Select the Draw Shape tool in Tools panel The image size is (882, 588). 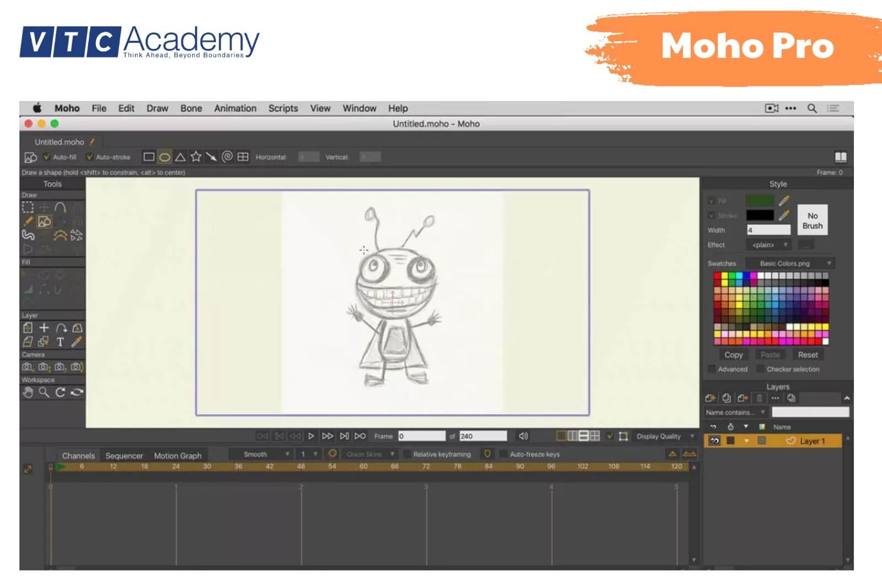pyautogui.click(x=45, y=222)
